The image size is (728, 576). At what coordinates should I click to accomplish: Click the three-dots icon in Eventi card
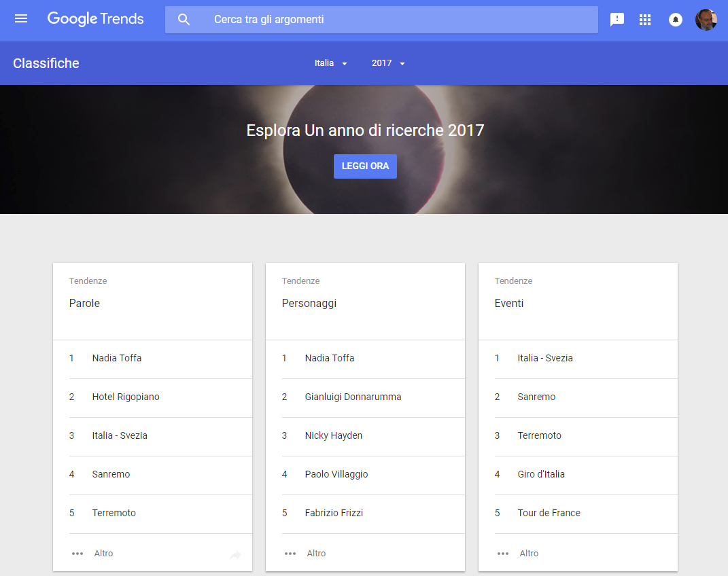pyautogui.click(x=503, y=554)
